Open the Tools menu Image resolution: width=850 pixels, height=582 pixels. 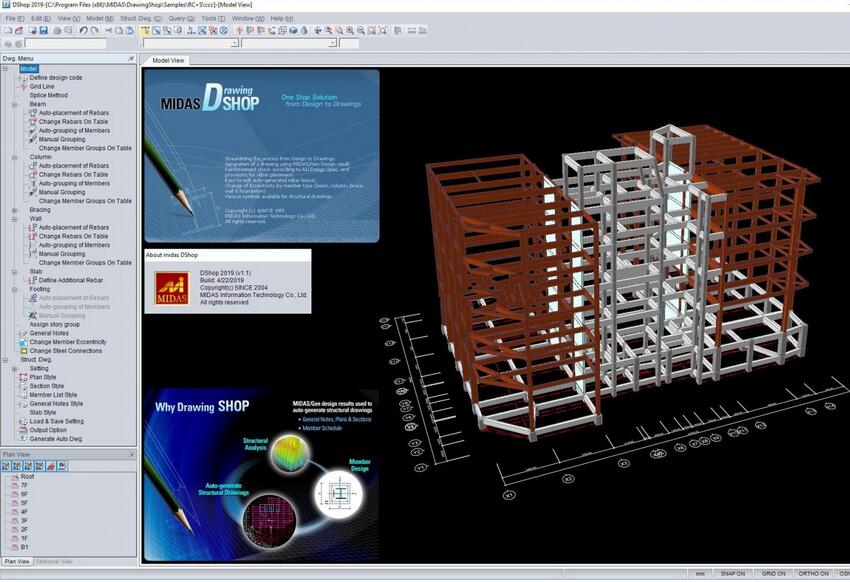[x=213, y=18]
